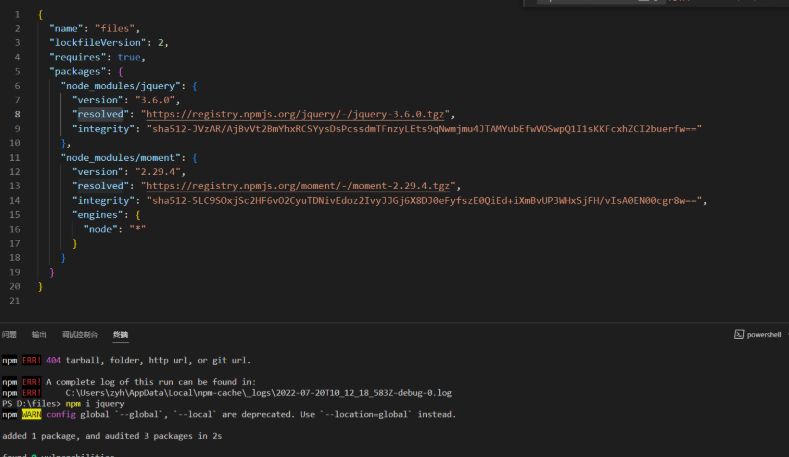Click the "node_modules/moment" key
Screen dimensions: 789x457
click(x=125, y=158)
